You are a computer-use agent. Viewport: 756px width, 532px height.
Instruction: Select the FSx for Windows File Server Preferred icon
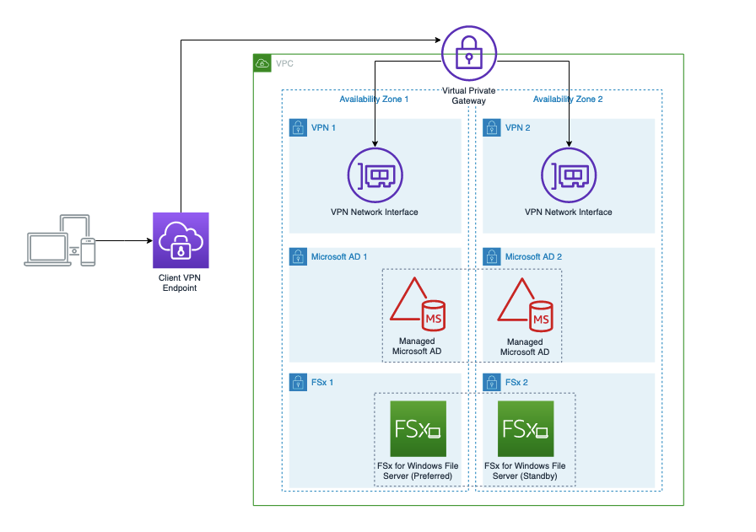pyautogui.click(x=419, y=427)
